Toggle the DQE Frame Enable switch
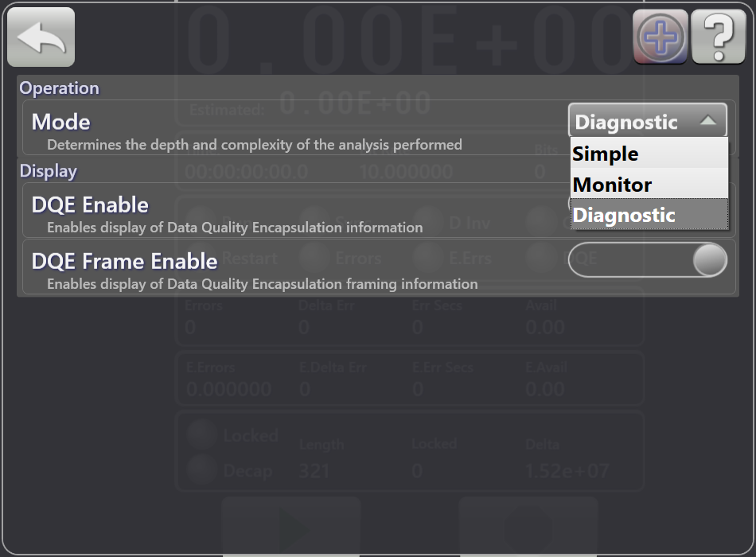Image resolution: width=756 pixels, height=557 pixels. (x=648, y=260)
